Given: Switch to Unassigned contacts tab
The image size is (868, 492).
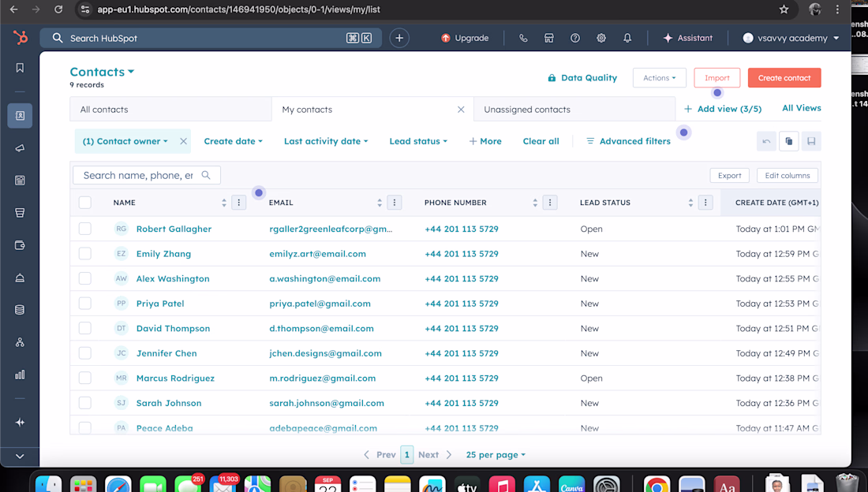Looking at the screenshot, I should [574, 110].
